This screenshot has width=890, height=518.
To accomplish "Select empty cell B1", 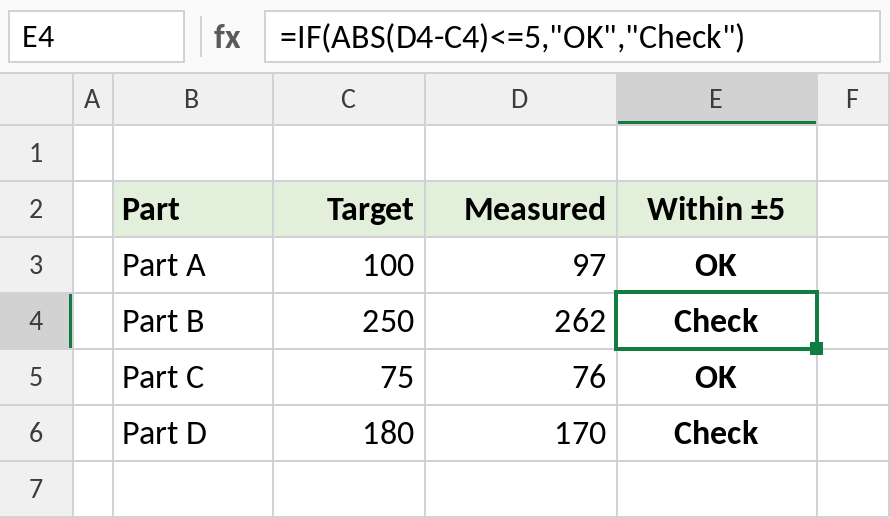I will coord(193,153).
